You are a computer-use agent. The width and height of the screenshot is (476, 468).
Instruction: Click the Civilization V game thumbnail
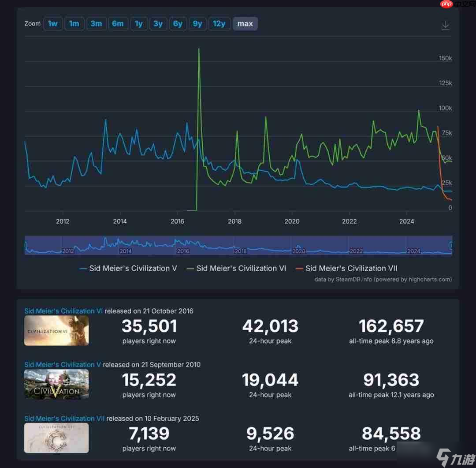(56, 384)
